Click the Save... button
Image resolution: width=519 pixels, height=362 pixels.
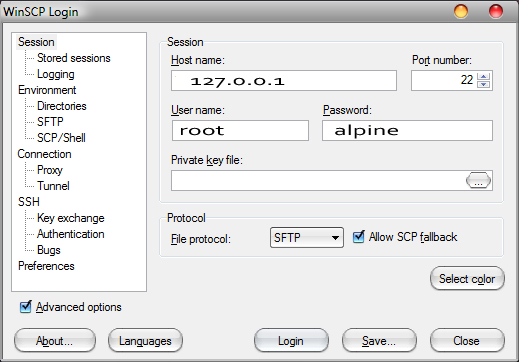point(379,341)
